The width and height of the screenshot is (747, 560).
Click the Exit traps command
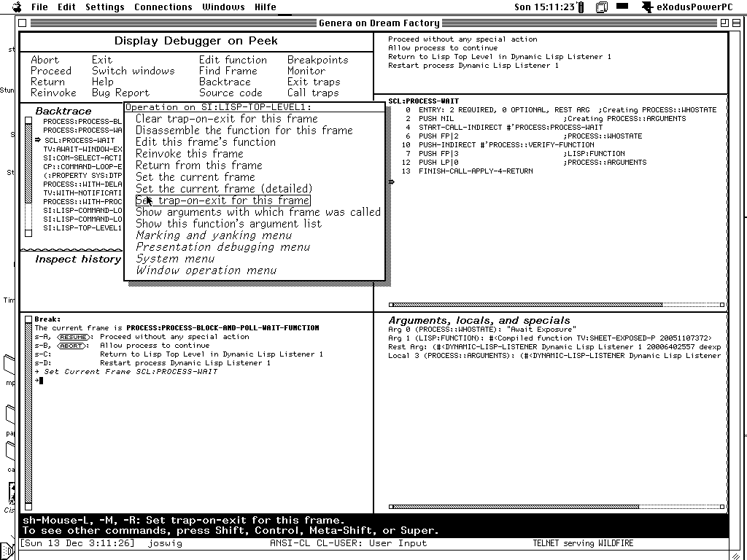pyautogui.click(x=314, y=82)
